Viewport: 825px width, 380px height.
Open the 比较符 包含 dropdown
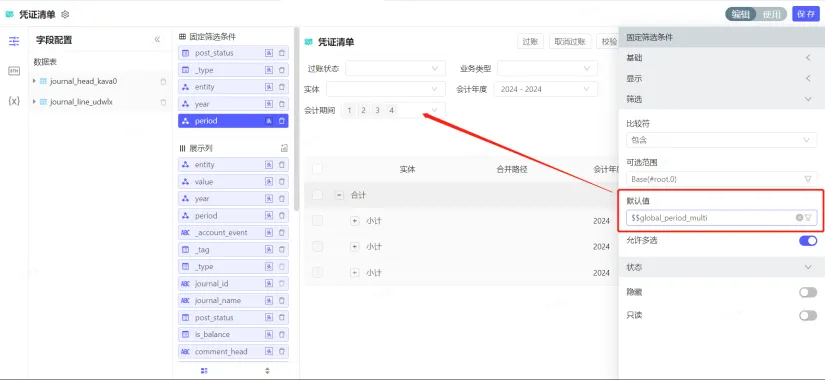pos(721,140)
